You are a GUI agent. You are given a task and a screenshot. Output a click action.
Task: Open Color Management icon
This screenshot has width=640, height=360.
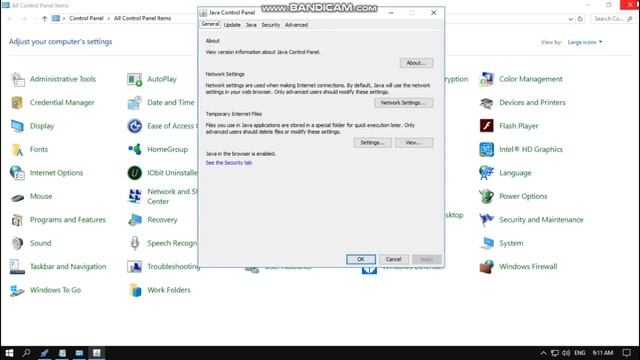click(487, 79)
